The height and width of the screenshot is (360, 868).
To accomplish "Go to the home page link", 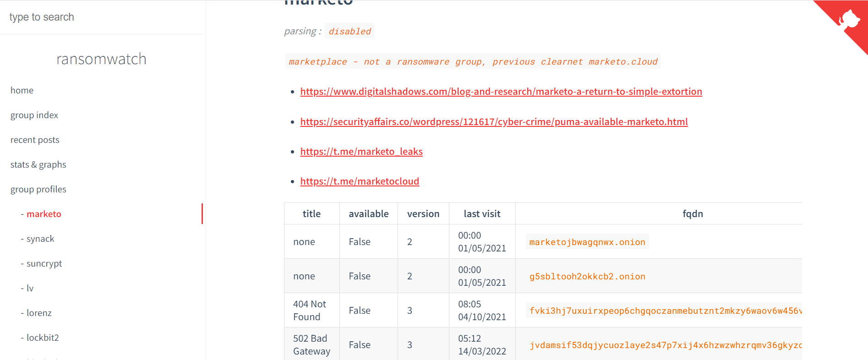I will pos(22,90).
